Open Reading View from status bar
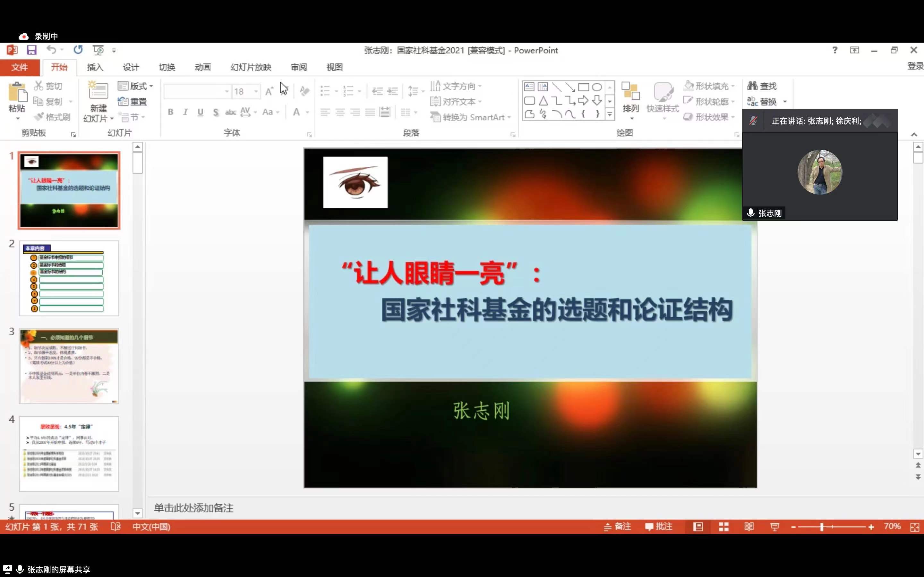Screen dimensions: 924x577 pos(749,527)
